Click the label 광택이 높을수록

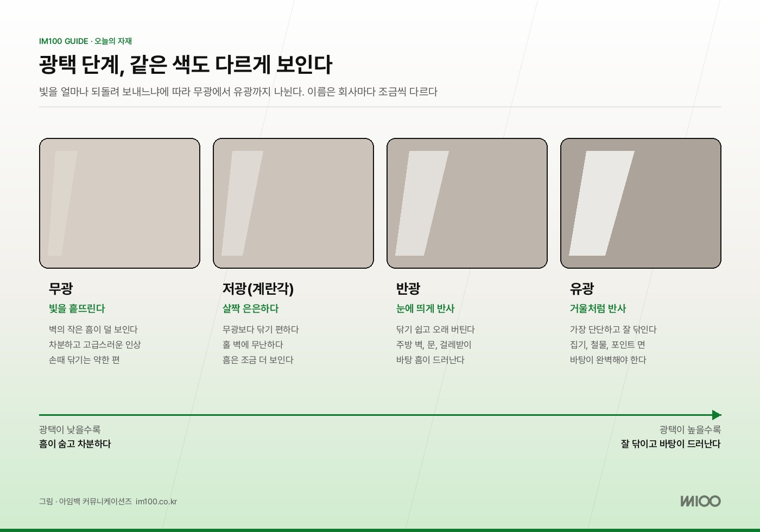690,429
